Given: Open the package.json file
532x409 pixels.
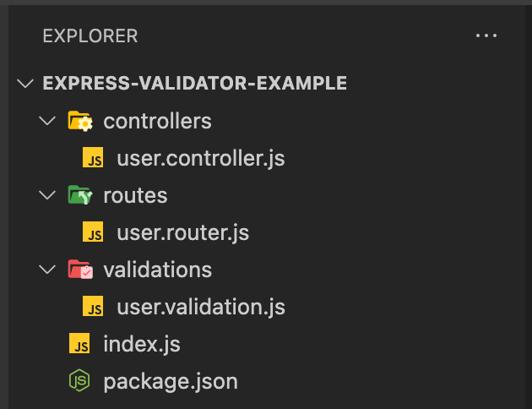Looking at the screenshot, I should tap(171, 381).
